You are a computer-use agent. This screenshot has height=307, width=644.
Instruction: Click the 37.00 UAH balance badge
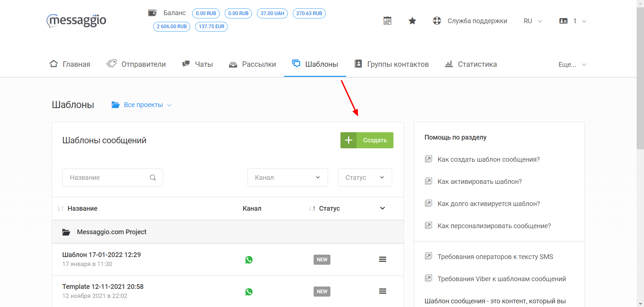tap(272, 13)
